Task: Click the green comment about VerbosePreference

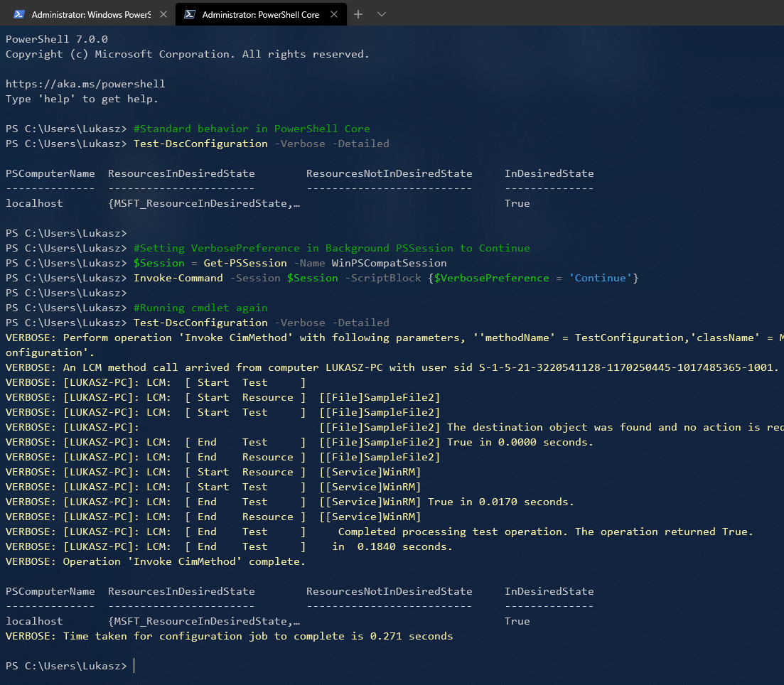Action: point(331,247)
